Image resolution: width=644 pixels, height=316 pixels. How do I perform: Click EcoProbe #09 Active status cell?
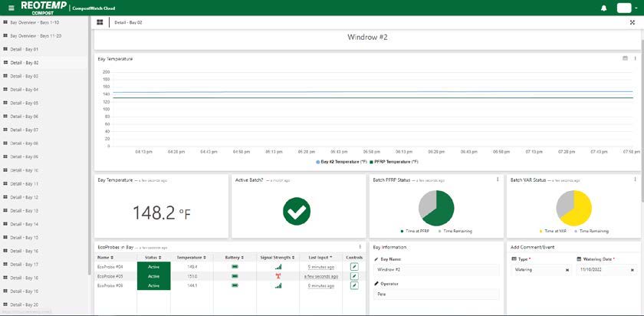153,285
